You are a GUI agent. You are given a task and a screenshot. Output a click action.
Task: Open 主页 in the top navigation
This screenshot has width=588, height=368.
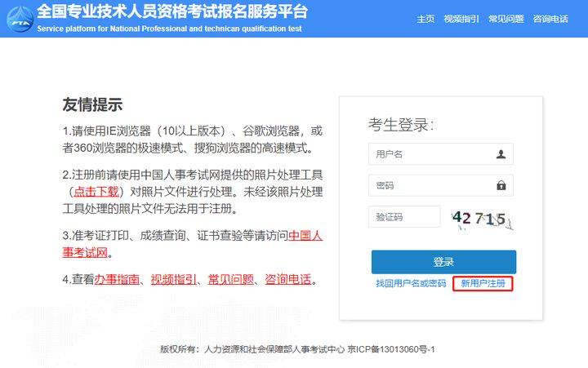425,19
